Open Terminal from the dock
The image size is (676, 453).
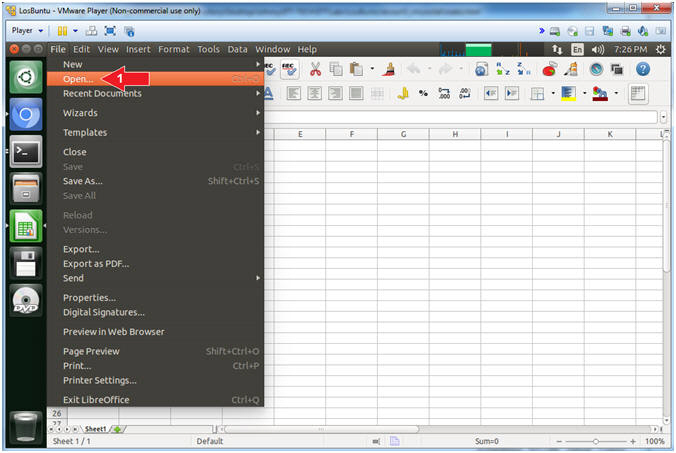click(x=26, y=151)
